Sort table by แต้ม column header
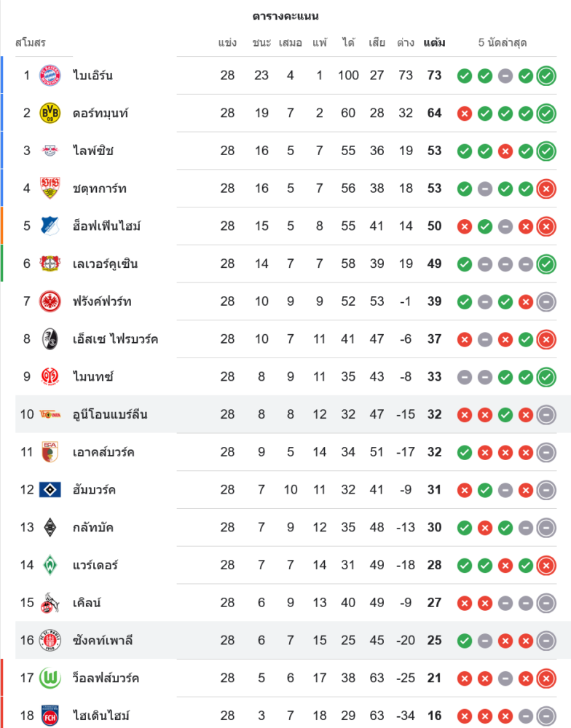 [434, 43]
